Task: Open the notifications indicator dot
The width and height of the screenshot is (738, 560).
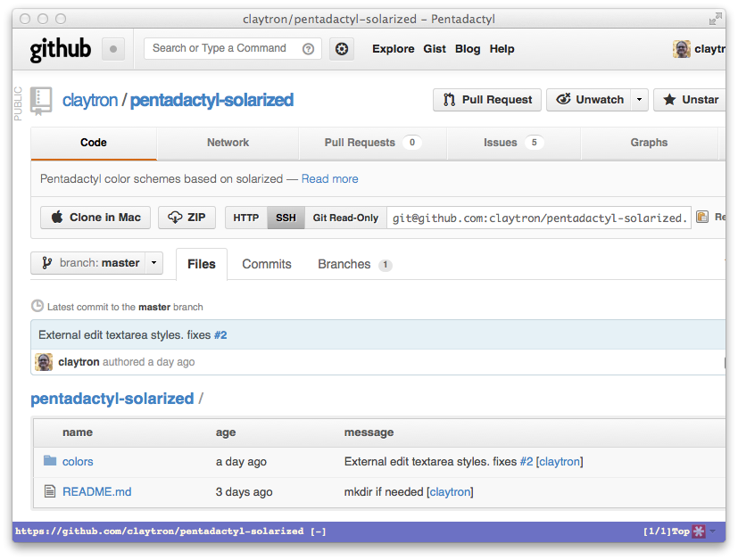Action: click(x=113, y=49)
